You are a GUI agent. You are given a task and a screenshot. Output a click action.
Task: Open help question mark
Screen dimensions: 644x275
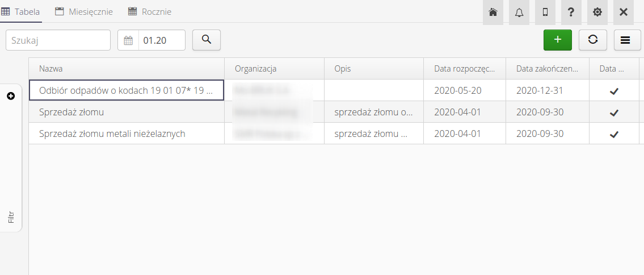pos(571,12)
